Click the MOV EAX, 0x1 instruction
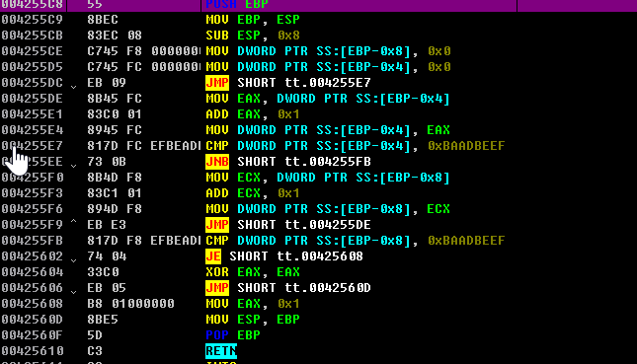This screenshot has width=637, height=364. coord(253,304)
